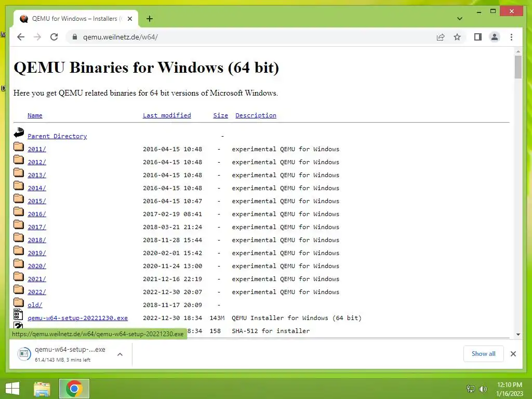Open a new browser tab

[x=149, y=19]
